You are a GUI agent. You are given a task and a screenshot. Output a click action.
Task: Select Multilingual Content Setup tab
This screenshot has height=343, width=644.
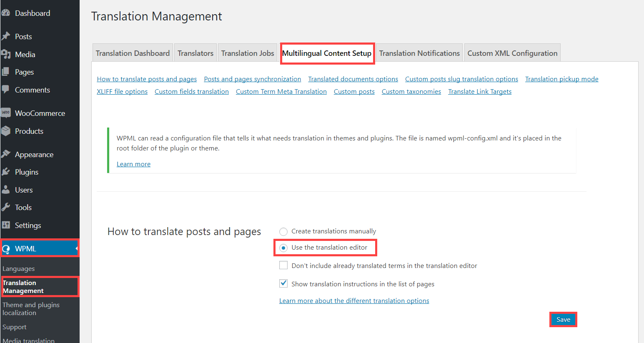click(x=327, y=53)
